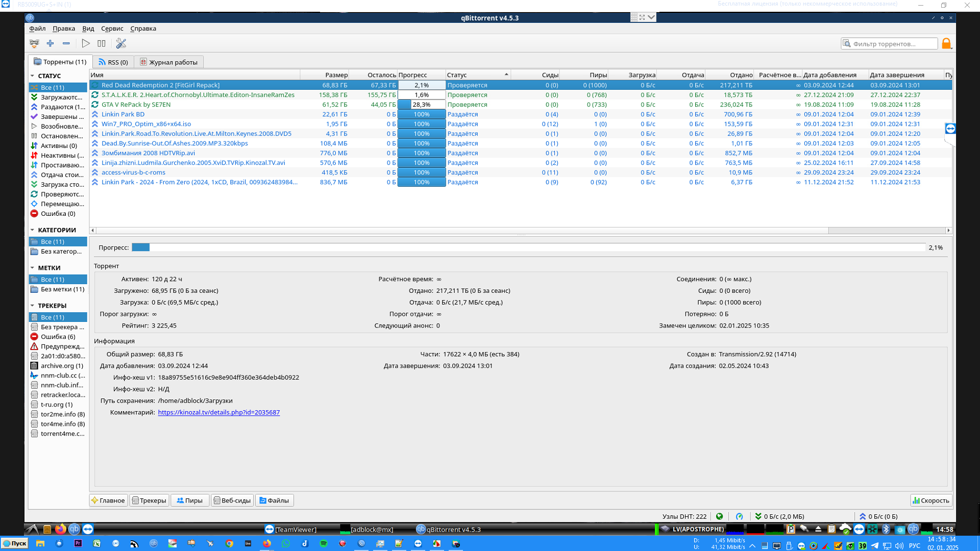Click the GTA V RePack progress bar cell
Screen dimensions: 980x551
pos(422,105)
